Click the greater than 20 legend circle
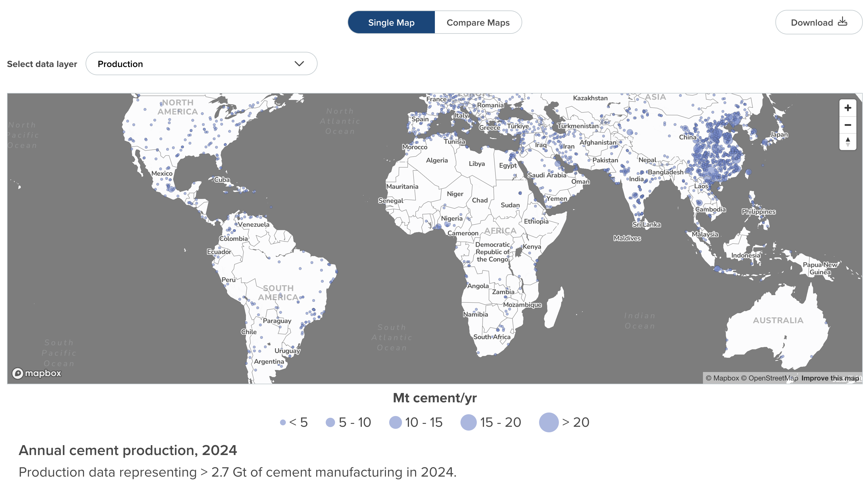 [549, 422]
